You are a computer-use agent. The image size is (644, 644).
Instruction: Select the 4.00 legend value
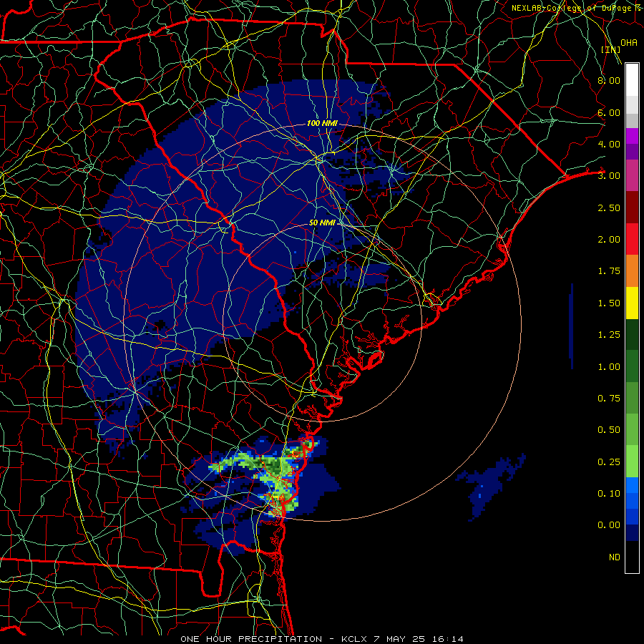tap(609, 144)
